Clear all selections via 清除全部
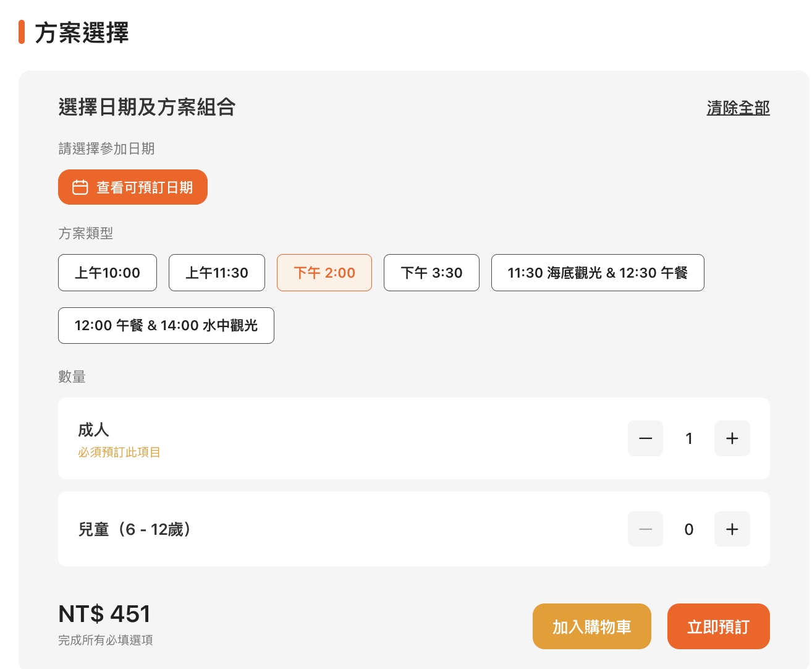Viewport: 812px width, 669px height. 738,108
